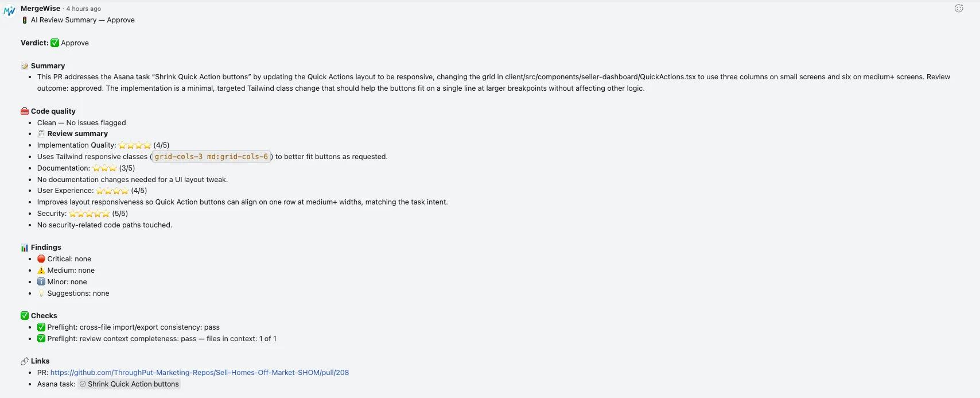The image size is (980, 398).
Task: Click the MergeWise avatar icon
Action: click(9, 10)
